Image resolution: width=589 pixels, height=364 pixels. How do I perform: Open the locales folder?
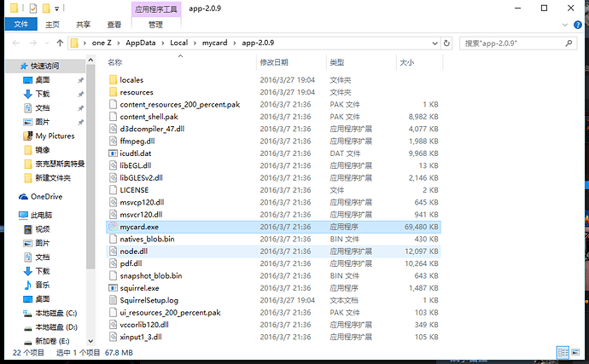[131, 80]
